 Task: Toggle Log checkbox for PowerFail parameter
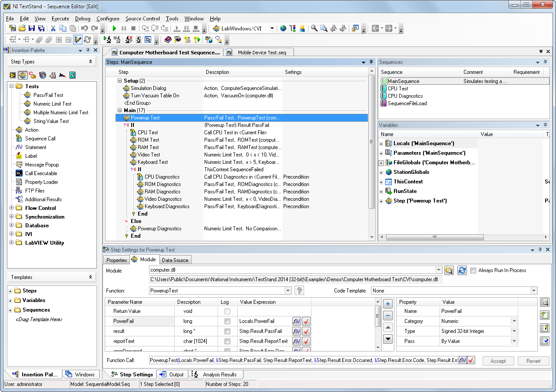(x=227, y=321)
